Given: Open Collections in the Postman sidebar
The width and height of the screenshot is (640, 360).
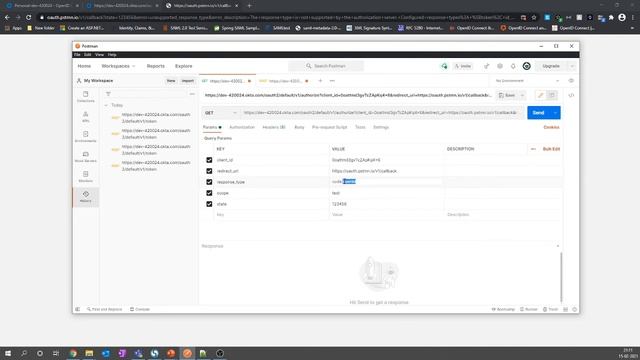Looking at the screenshot, I should coord(86,96).
